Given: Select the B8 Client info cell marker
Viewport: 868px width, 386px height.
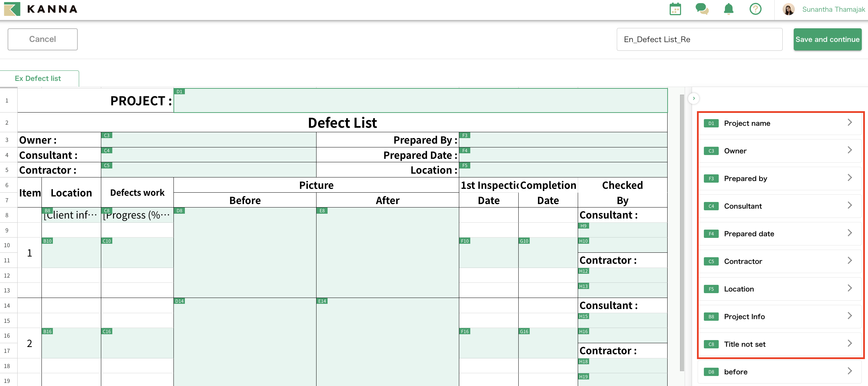Looking at the screenshot, I should (48, 210).
